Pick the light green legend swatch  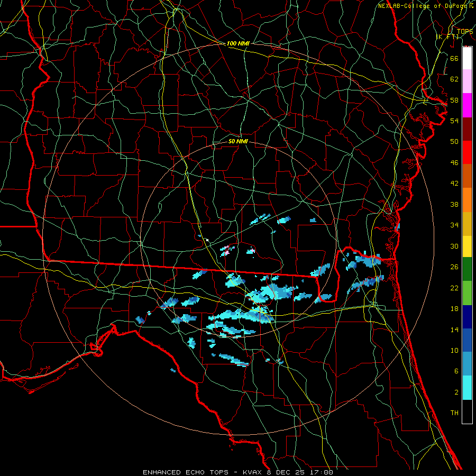click(x=467, y=293)
